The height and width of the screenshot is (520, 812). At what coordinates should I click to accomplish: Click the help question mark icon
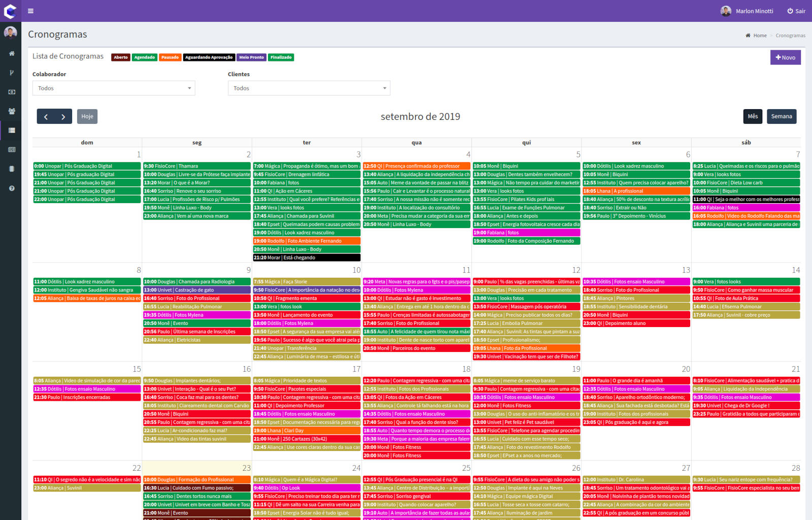coord(11,188)
